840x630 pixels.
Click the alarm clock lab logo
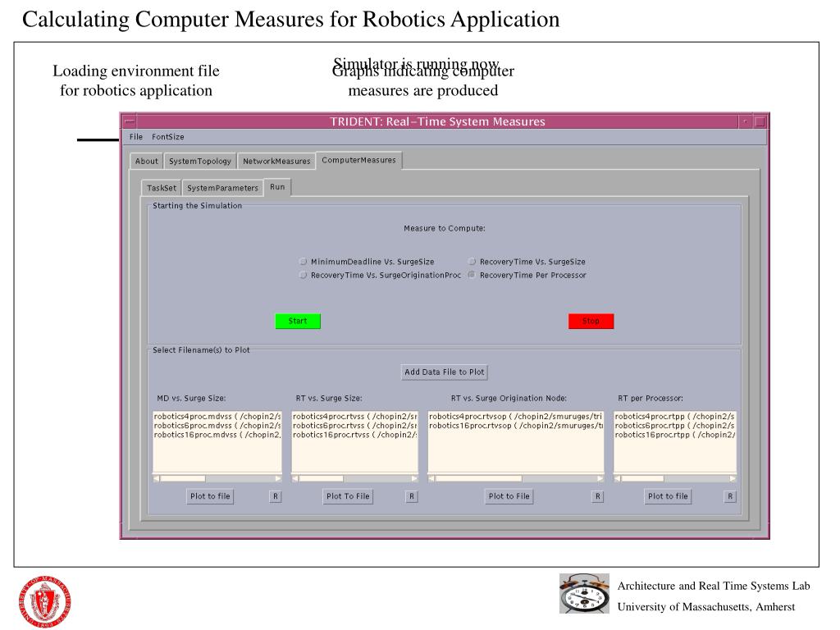pyautogui.click(x=584, y=594)
